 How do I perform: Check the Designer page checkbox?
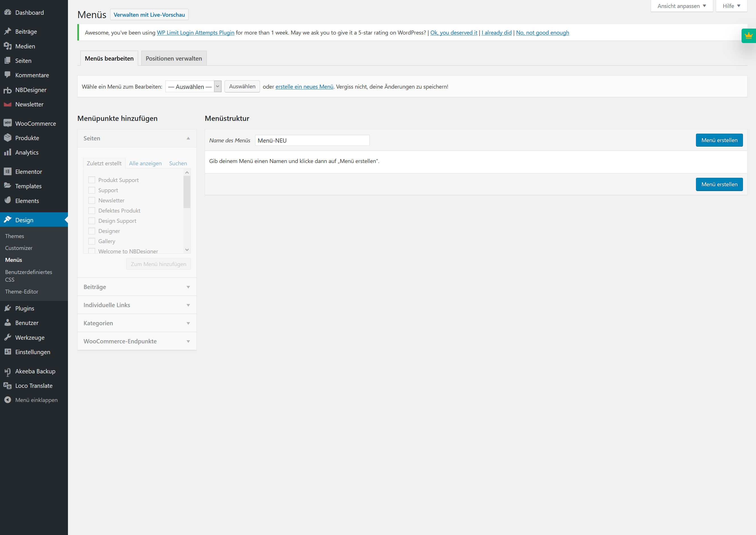tap(91, 231)
